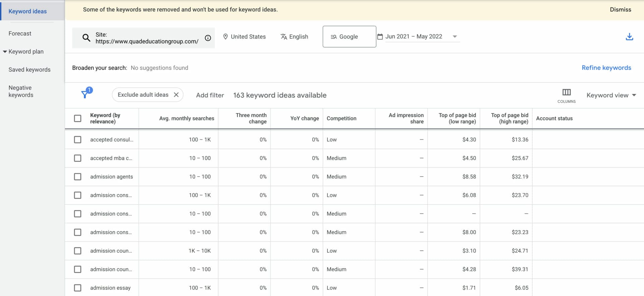Tick checkbox for admission coun... $4.28 row
Viewport: 644px width, 296px height.
(77, 269)
